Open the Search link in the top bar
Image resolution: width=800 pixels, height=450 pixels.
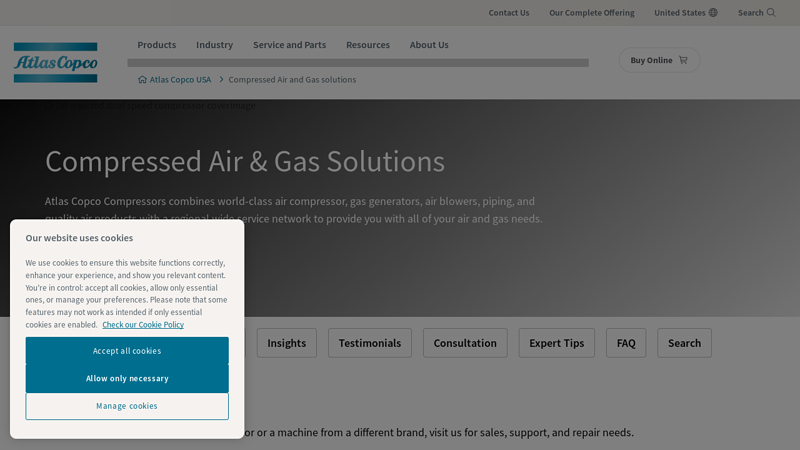pyautogui.click(x=757, y=13)
